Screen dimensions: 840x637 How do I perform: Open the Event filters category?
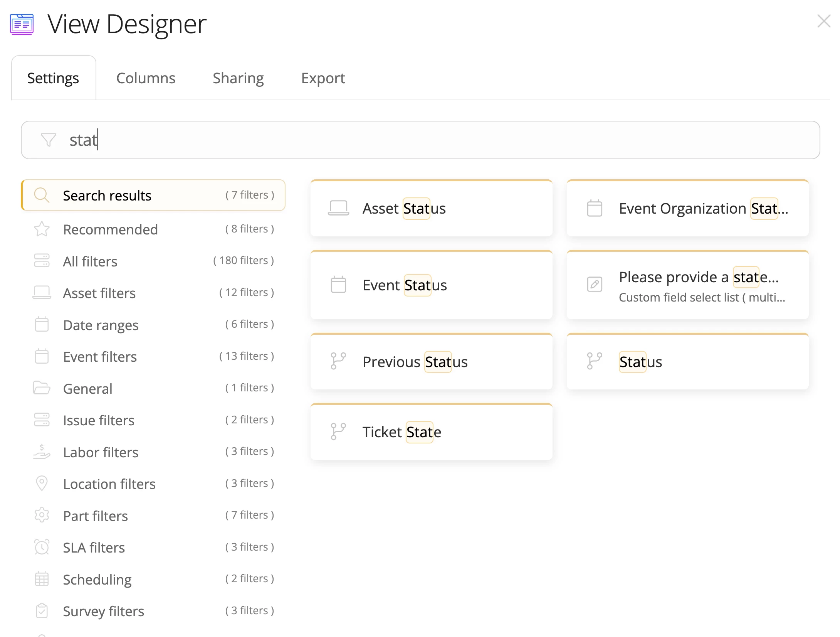(x=153, y=357)
